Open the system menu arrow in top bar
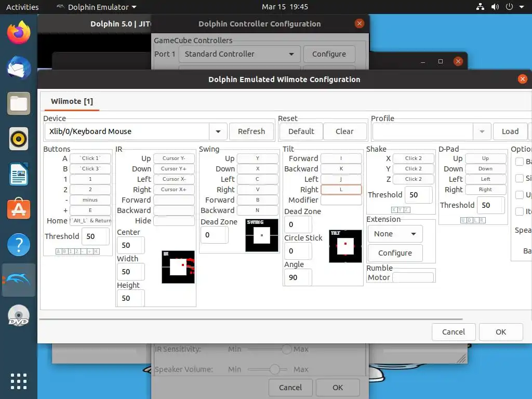Screen dimensions: 532x399 pos(522,7)
